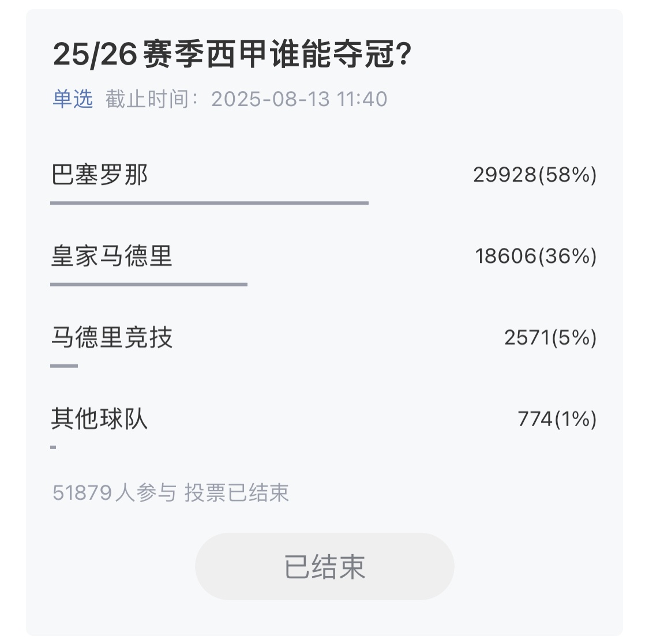The width and height of the screenshot is (649, 644).
Task: Select the 其他球队 poll option
Action: tap(100, 419)
